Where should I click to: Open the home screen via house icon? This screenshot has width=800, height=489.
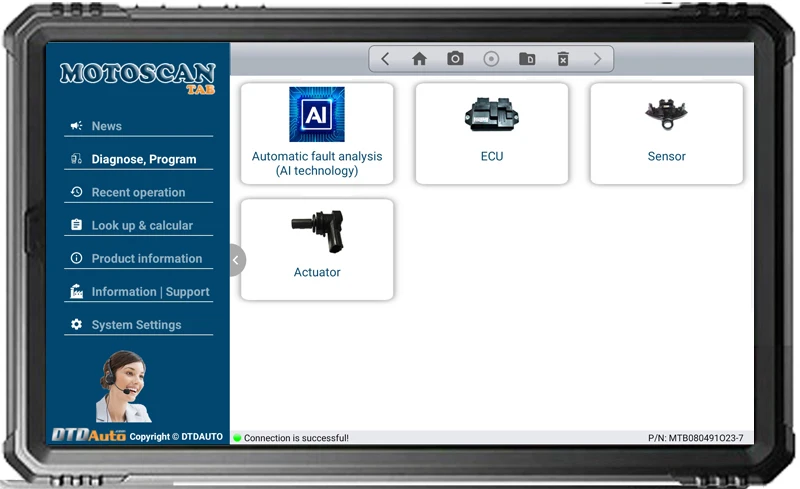click(x=419, y=59)
